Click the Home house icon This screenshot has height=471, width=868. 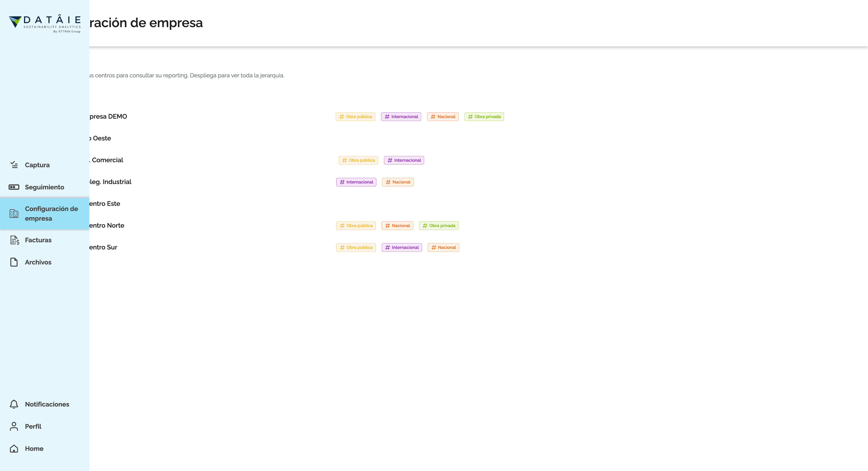[x=14, y=448]
